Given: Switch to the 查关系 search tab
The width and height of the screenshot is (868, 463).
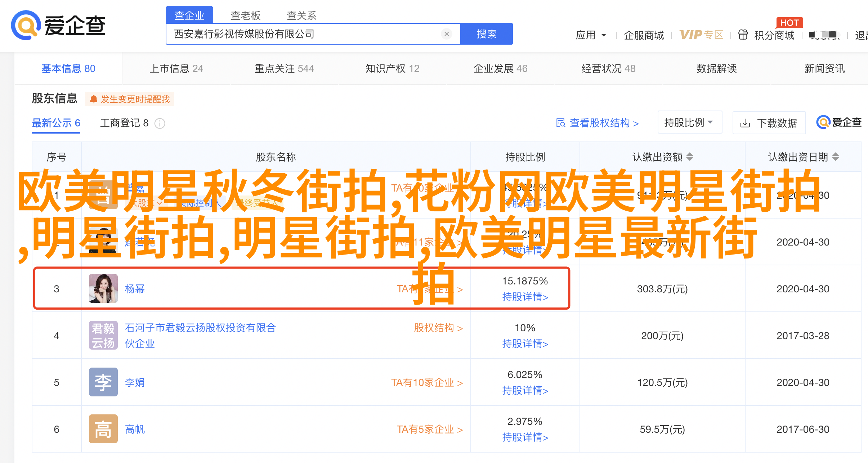Looking at the screenshot, I should 302,15.
